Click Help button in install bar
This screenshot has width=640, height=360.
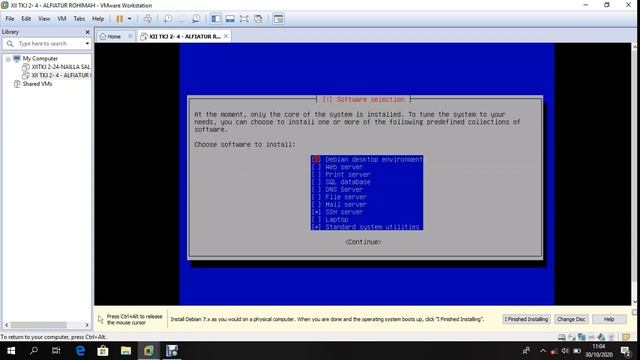click(609, 319)
